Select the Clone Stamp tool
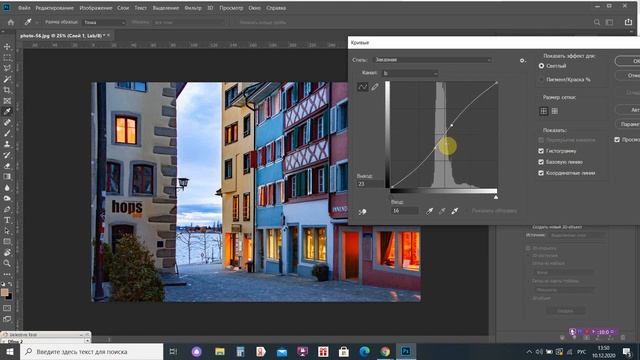This screenshot has height=360, width=640. click(x=7, y=144)
